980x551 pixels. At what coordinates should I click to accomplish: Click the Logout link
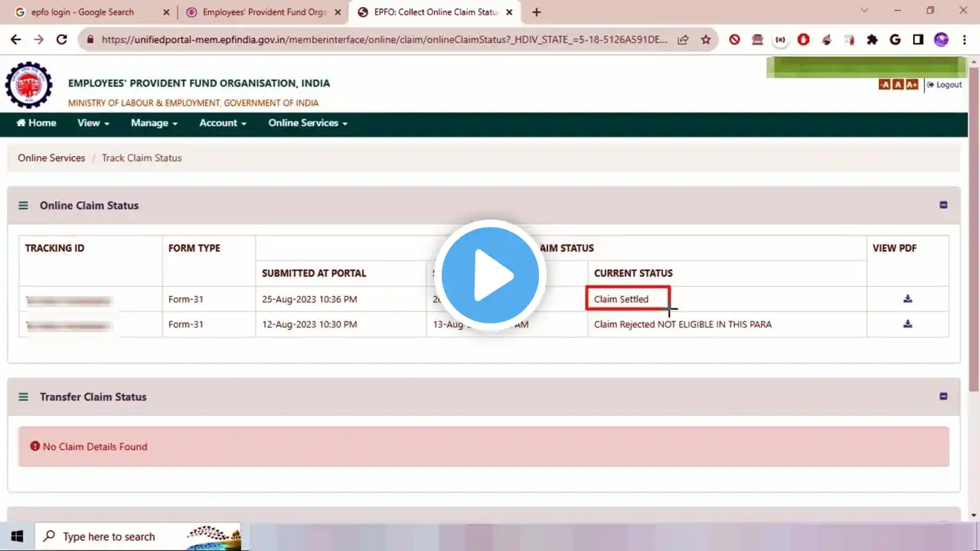coord(945,85)
